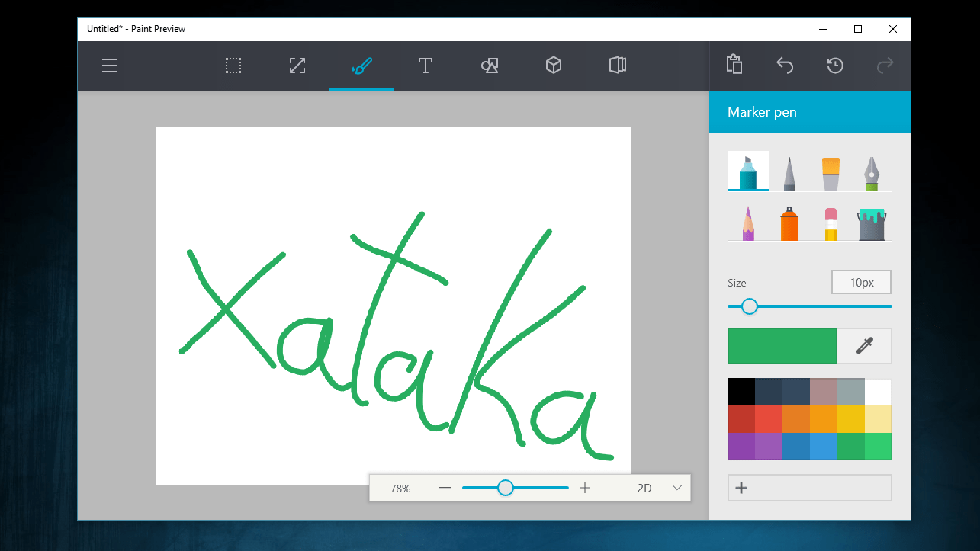The width and height of the screenshot is (980, 551).
Task: Choose the light blue swatch
Action: tap(824, 447)
